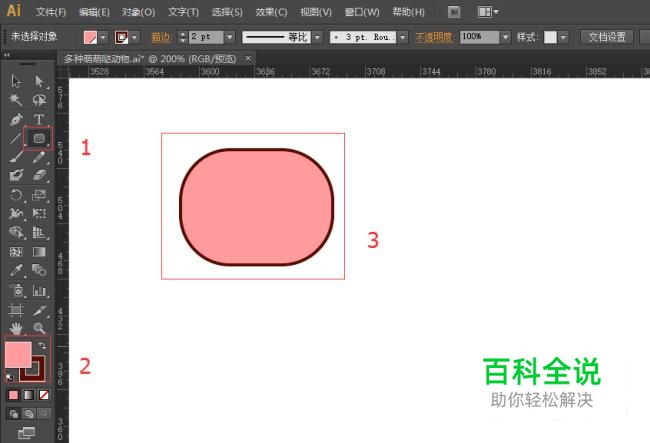The height and width of the screenshot is (443, 650).
Task: Open the 描边 stroke panel link
Action: 161,37
